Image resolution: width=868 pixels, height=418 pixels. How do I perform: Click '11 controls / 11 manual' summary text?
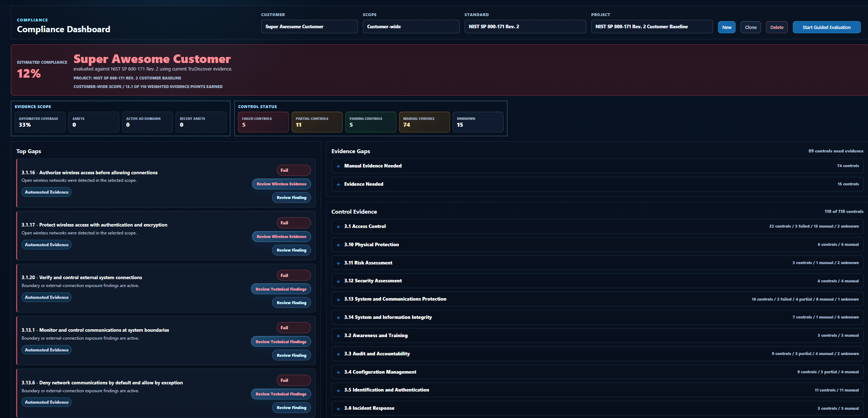tap(837, 390)
